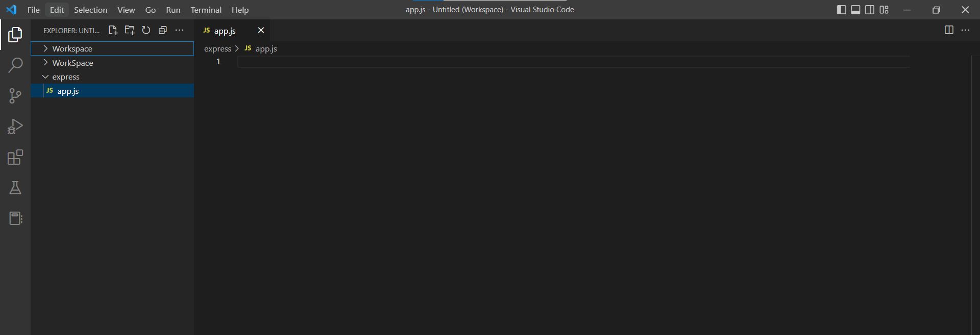Toggle primary side bar layout
This screenshot has width=980, height=335.
pos(842,10)
